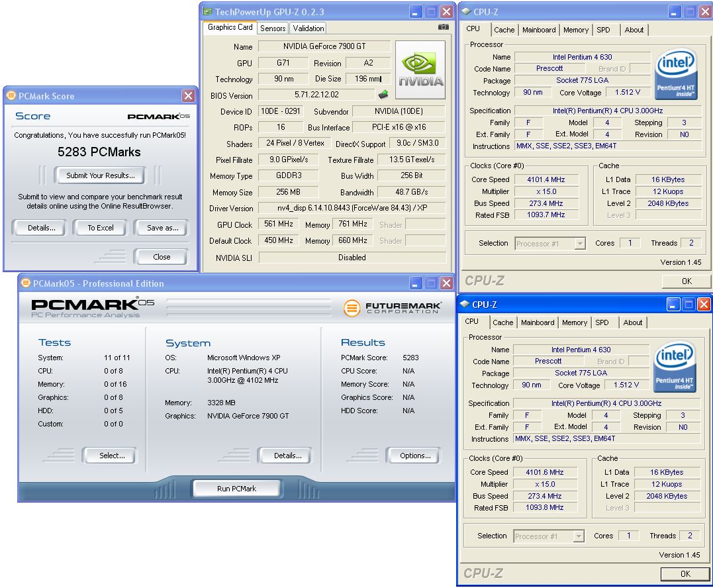Click the GPU Clock 561 MHz value
Image resolution: width=713 pixels, height=588 pixels.
(279, 224)
